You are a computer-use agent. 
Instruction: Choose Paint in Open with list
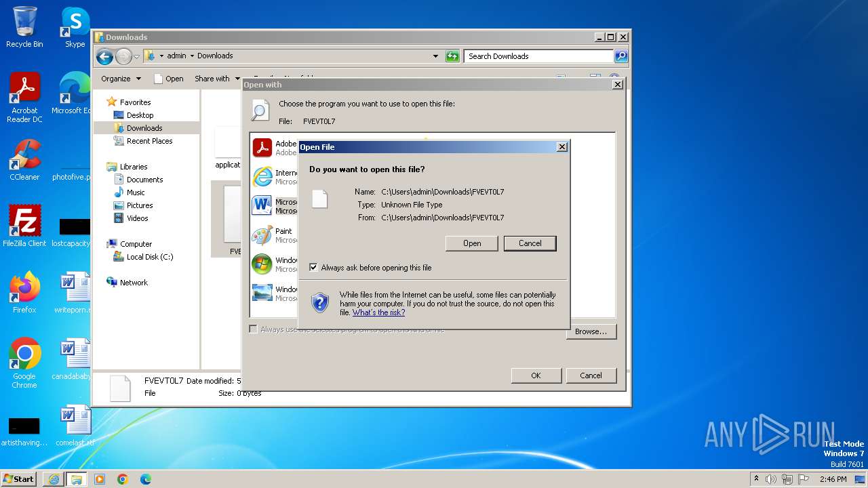tap(275, 235)
